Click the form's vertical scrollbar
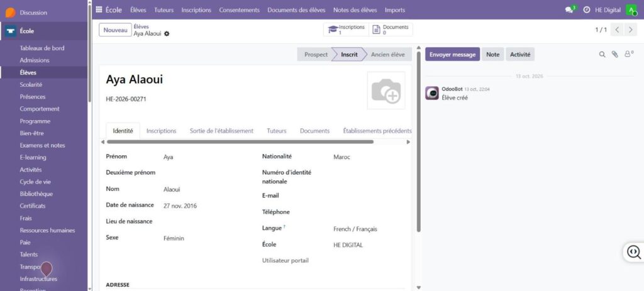The width and height of the screenshot is (644, 291). click(x=418, y=141)
